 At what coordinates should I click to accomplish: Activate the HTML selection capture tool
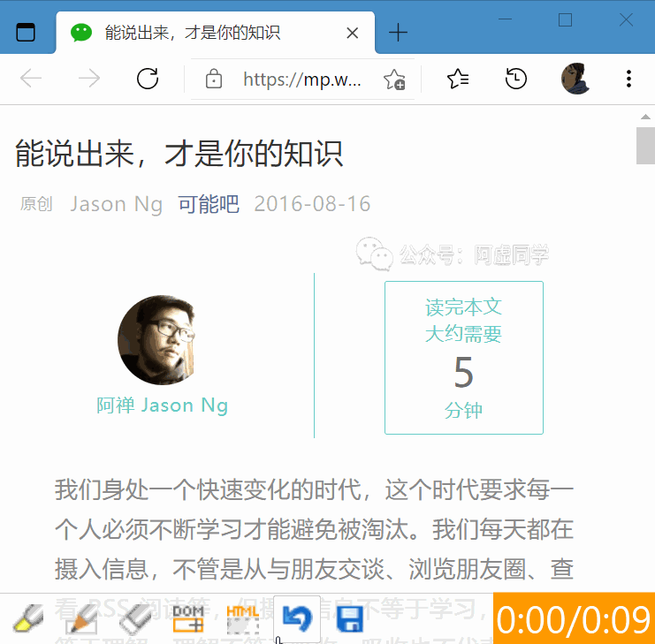click(x=243, y=619)
